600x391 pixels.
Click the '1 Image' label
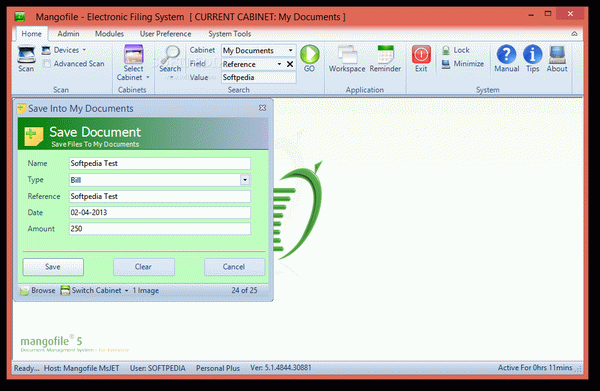click(146, 290)
